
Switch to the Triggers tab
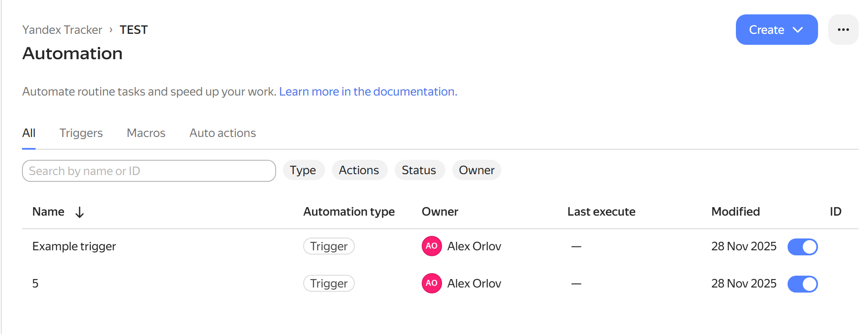[81, 133]
